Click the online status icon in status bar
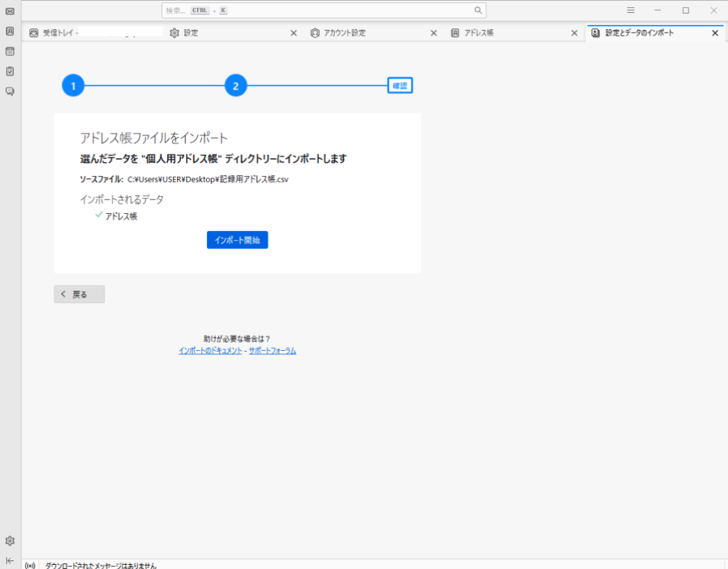 click(x=30, y=565)
